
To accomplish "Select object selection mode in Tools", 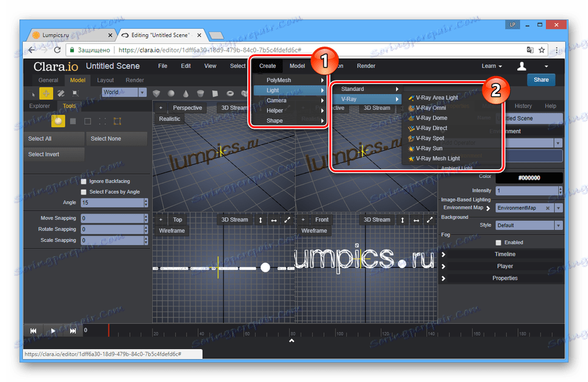I will (58, 121).
